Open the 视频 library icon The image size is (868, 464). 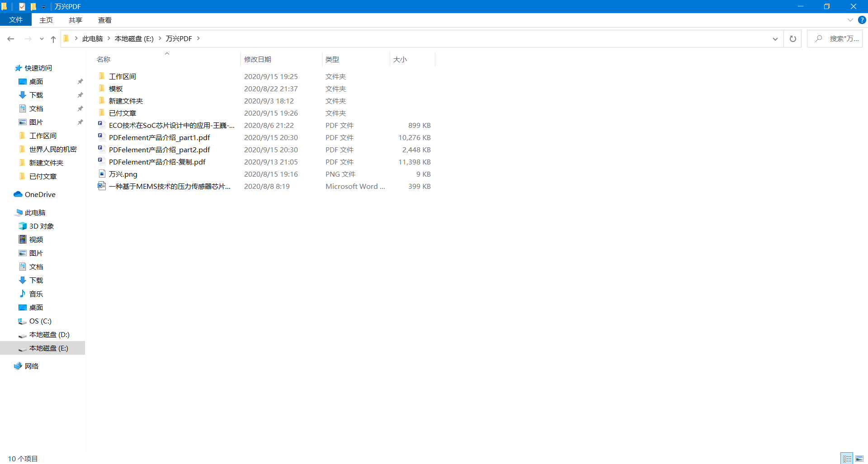23,239
